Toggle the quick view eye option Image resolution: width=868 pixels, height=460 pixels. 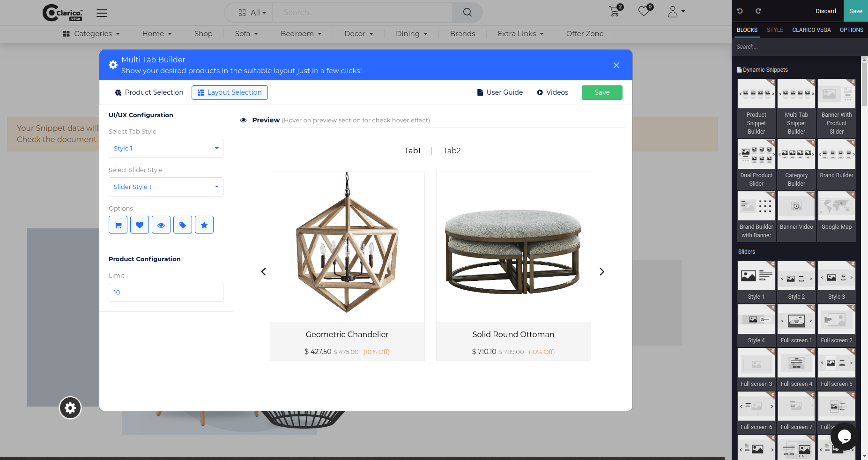click(x=161, y=225)
